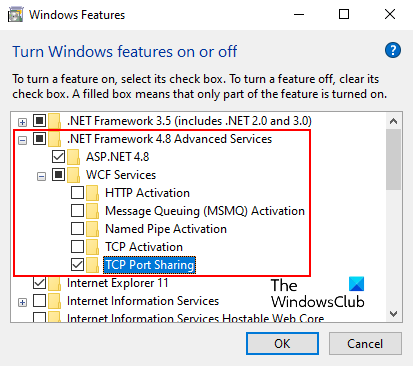Enable the Named Pipe Activation checkbox

coord(77,228)
